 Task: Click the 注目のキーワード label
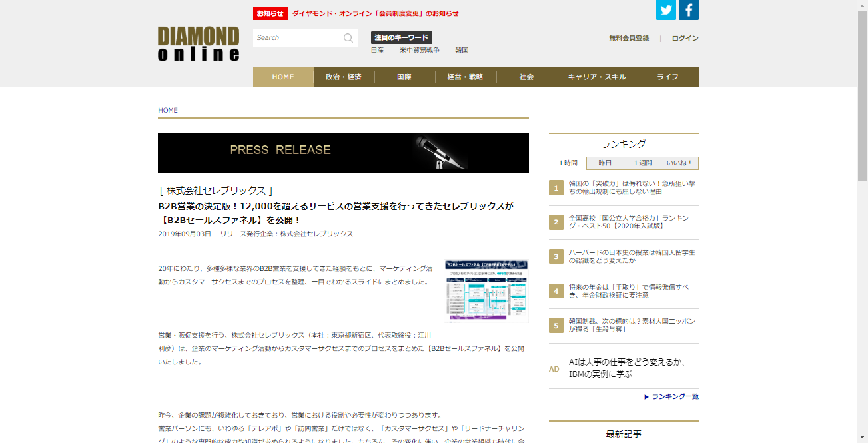pos(402,38)
